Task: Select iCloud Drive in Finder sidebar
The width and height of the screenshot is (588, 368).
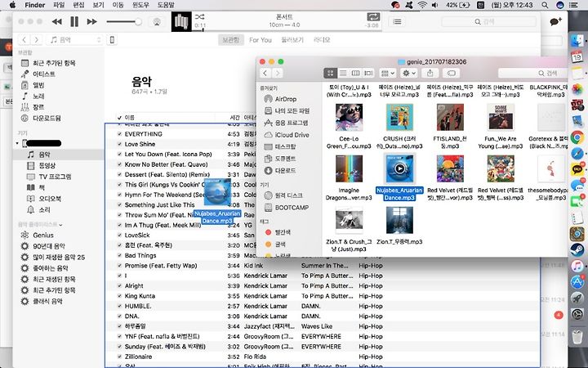Action: (x=292, y=135)
